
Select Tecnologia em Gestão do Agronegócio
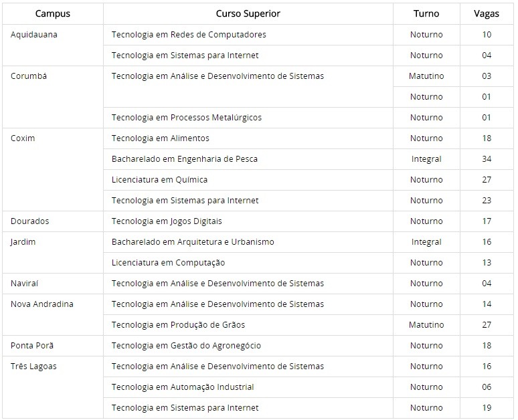186,346
